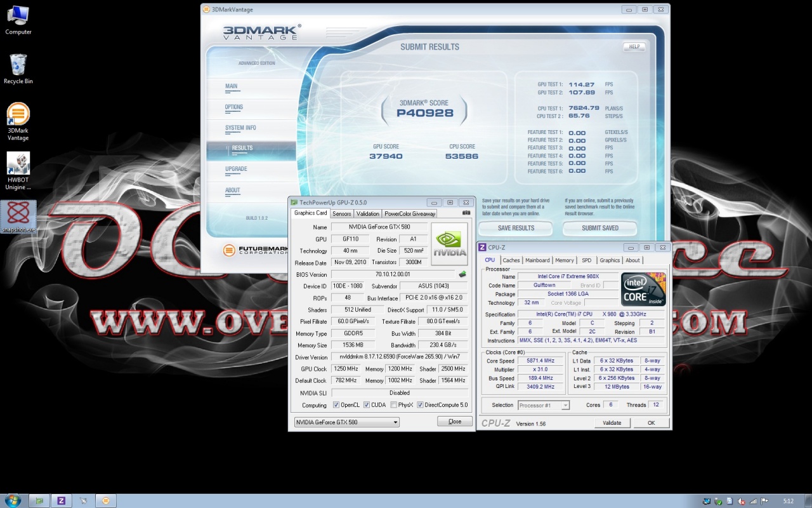Screen dimensions: 812x508
Task: Open the Mainboard tab in CPU-Z
Action: click(x=537, y=260)
